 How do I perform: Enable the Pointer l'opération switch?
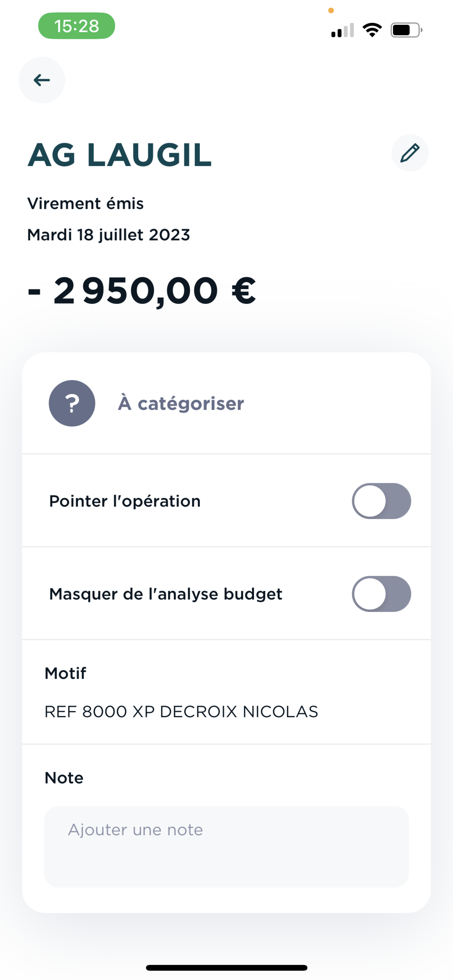click(381, 501)
